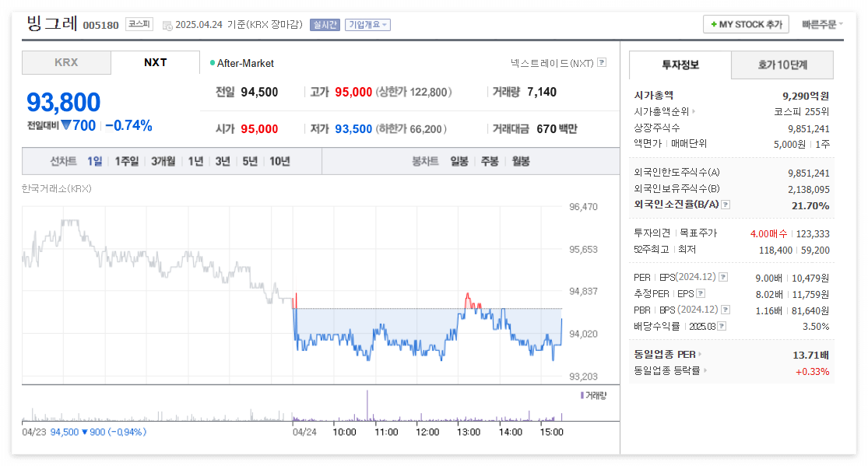This screenshot has width=868, height=466.
Task: Open the 기업개요 dropdown
Action: [367, 25]
